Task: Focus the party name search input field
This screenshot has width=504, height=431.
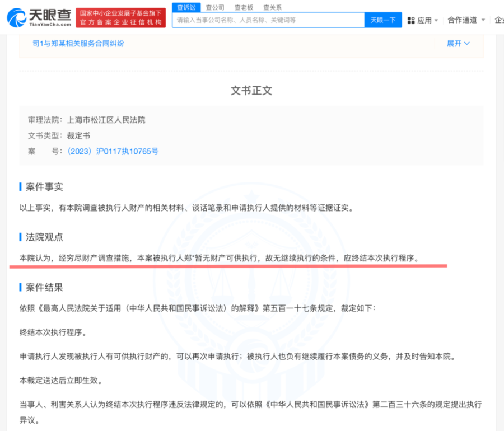Action: 269,20
